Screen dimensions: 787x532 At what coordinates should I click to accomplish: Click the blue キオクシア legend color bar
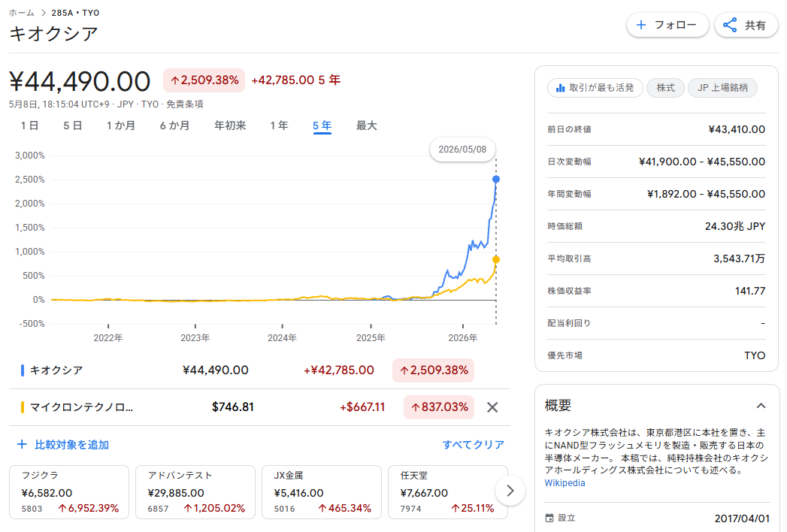(22, 370)
